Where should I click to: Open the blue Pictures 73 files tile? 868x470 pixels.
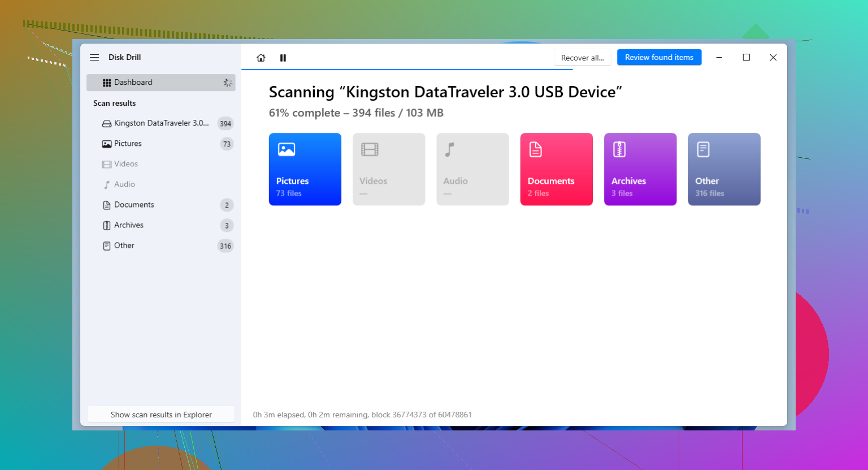[305, 169]
